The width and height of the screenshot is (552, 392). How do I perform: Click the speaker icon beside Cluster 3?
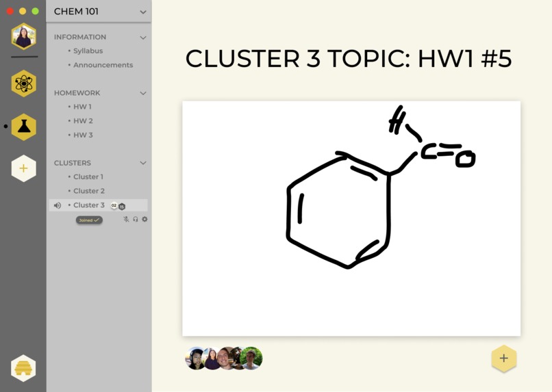point(58,205)
